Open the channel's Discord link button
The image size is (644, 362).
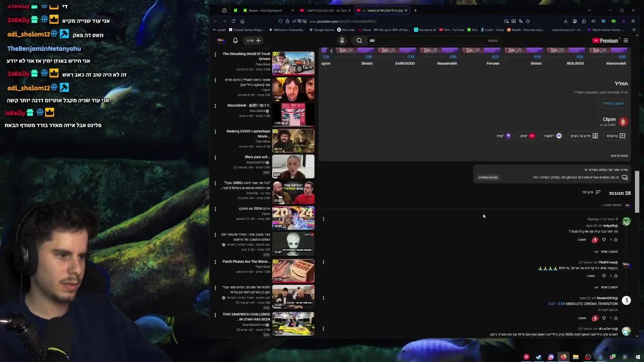pyautogui.click(x=552, y=136)
